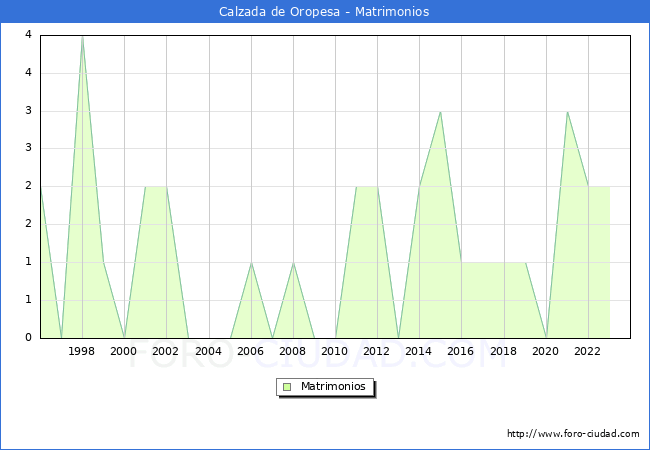
Task: Click the chart title Calzada de Oropesa - Matrimonios
Action: pos(325,12)
